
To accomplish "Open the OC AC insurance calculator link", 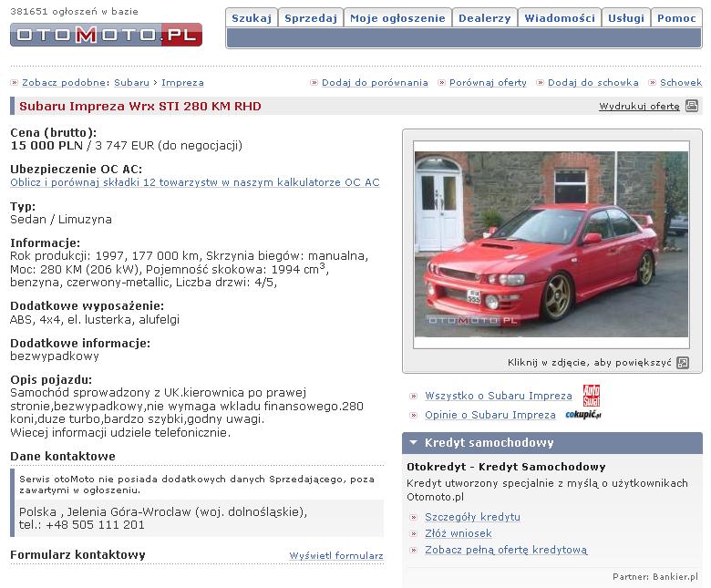I will [x=194, y=182].
